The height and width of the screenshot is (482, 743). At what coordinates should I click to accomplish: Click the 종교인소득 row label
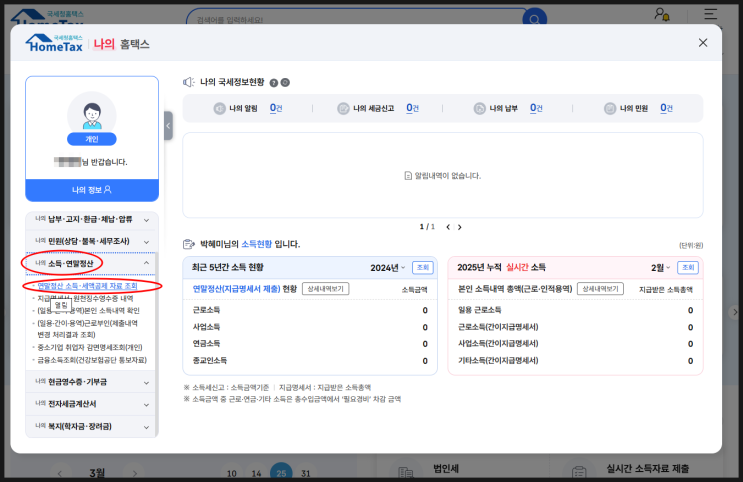209,361
